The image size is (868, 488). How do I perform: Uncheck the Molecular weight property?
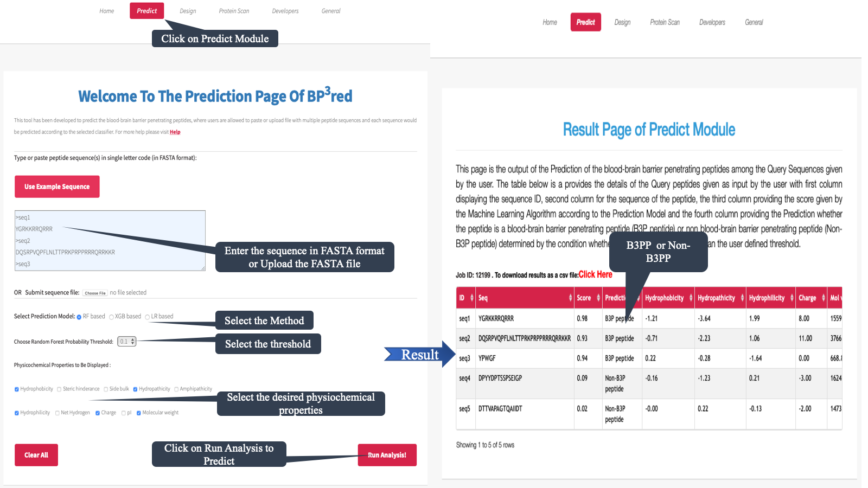(139, 413)
